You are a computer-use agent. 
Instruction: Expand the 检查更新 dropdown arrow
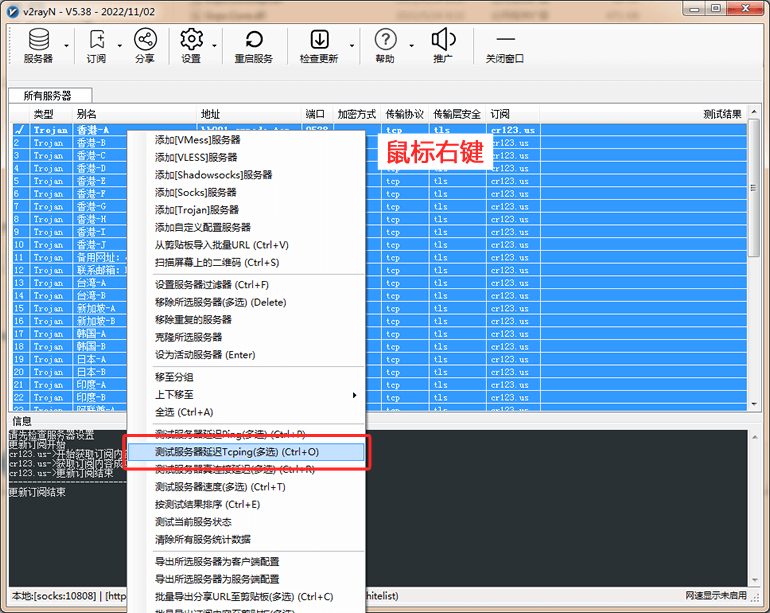pyautogui.click(x=352, y=46)
